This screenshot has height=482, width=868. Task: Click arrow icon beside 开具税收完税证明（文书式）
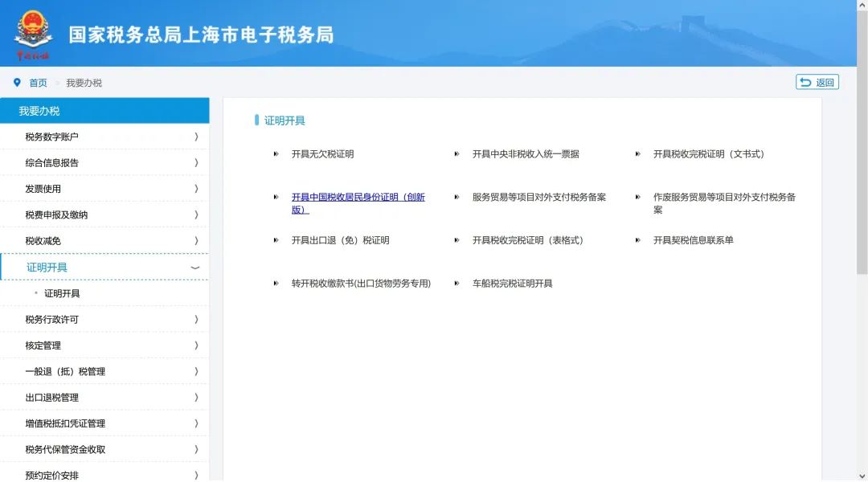click(x=637, y=153)
